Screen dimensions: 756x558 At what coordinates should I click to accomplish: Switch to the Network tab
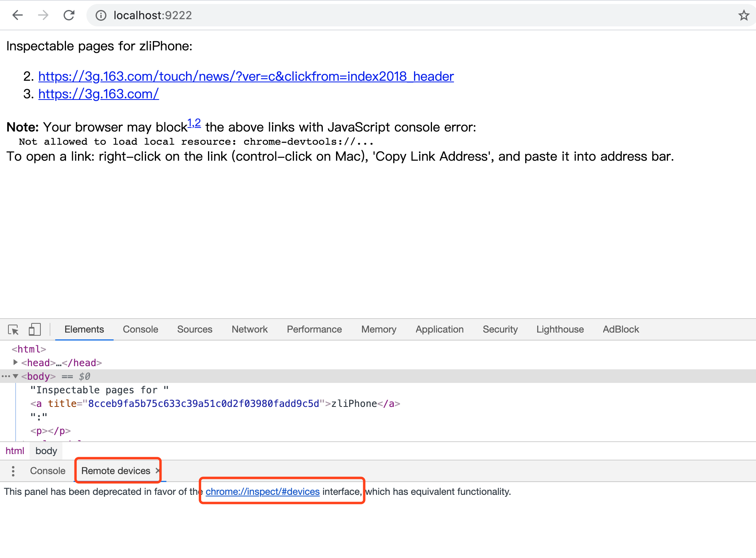click(x=250, y=329)
